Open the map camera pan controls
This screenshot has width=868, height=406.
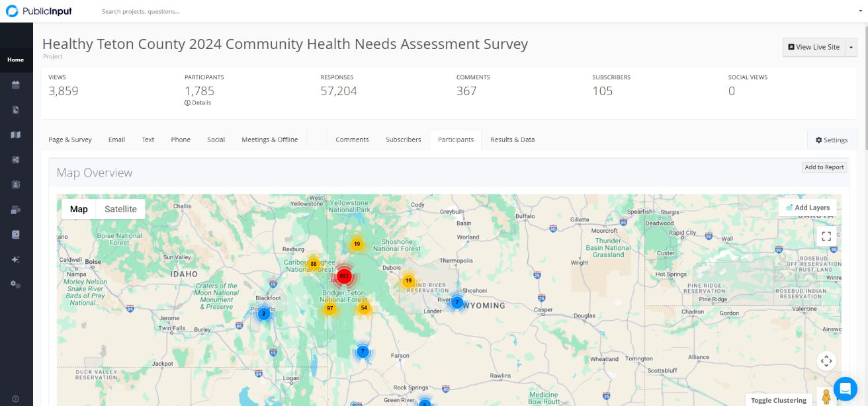click(x=826, y=361)
